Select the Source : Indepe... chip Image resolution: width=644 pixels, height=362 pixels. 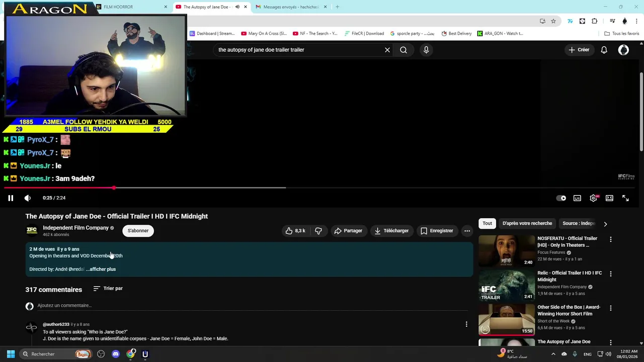579,223
